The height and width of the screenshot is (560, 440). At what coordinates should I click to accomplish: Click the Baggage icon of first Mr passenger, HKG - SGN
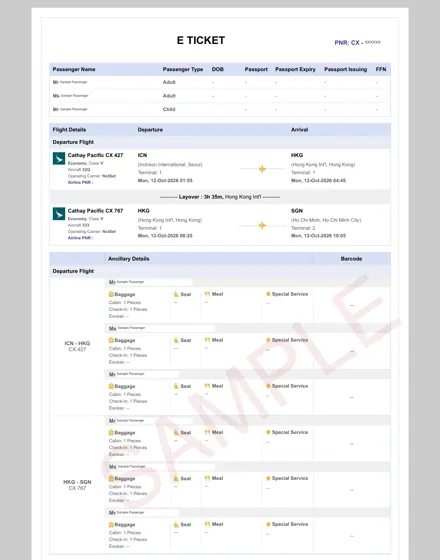click(x=111, y=432)
